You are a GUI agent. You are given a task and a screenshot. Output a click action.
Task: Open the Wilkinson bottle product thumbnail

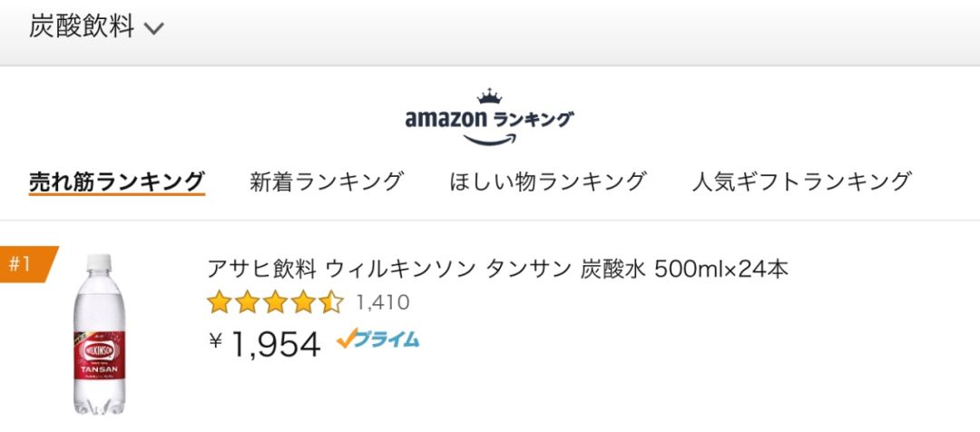click(x=99, y=336)
